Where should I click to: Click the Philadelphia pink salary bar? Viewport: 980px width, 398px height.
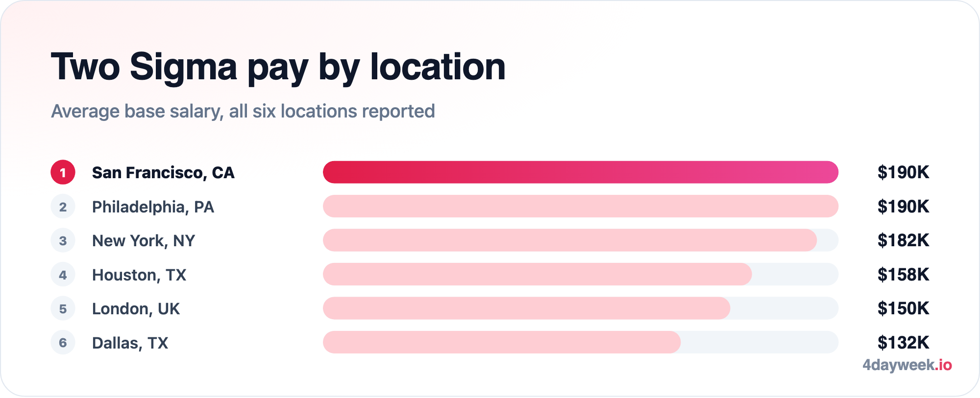[581, 206]
